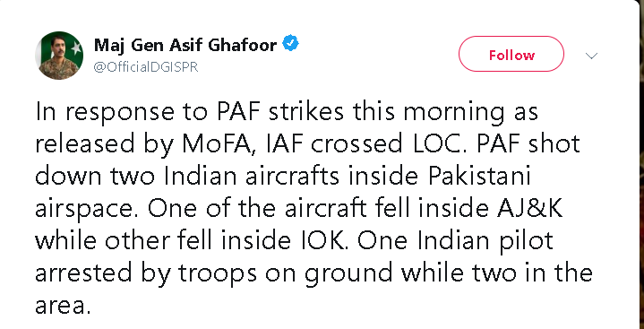Open Maj Gen Asif Ghafoor's profile picture
This screenshot has height=329, width=644.
click(59, 55)
